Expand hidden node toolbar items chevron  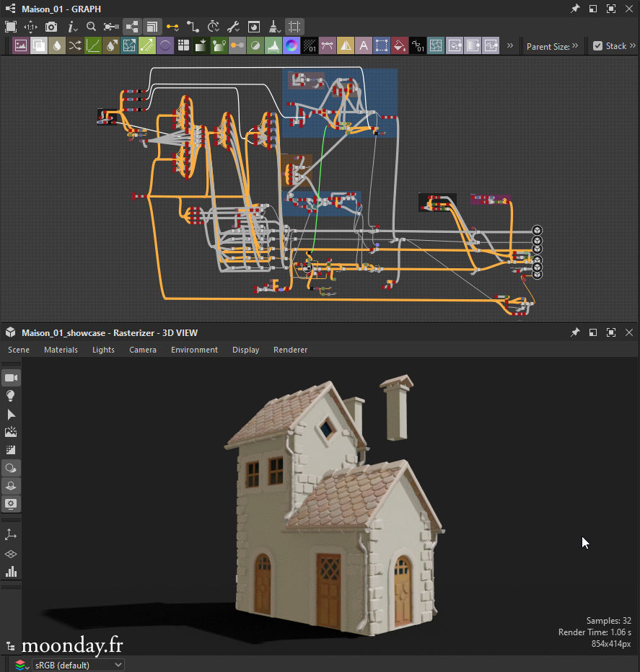pos(510,46)
